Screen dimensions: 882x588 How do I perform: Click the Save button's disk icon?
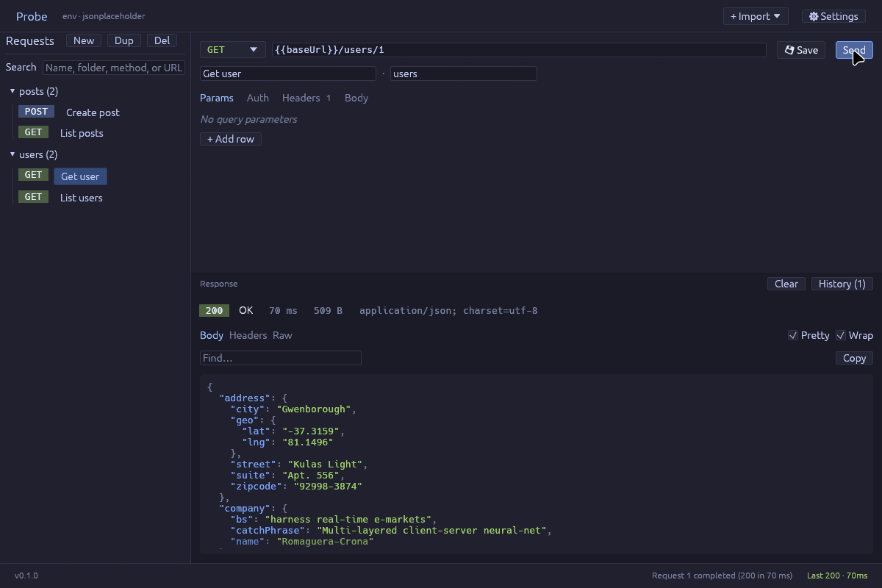coord(789,50)
